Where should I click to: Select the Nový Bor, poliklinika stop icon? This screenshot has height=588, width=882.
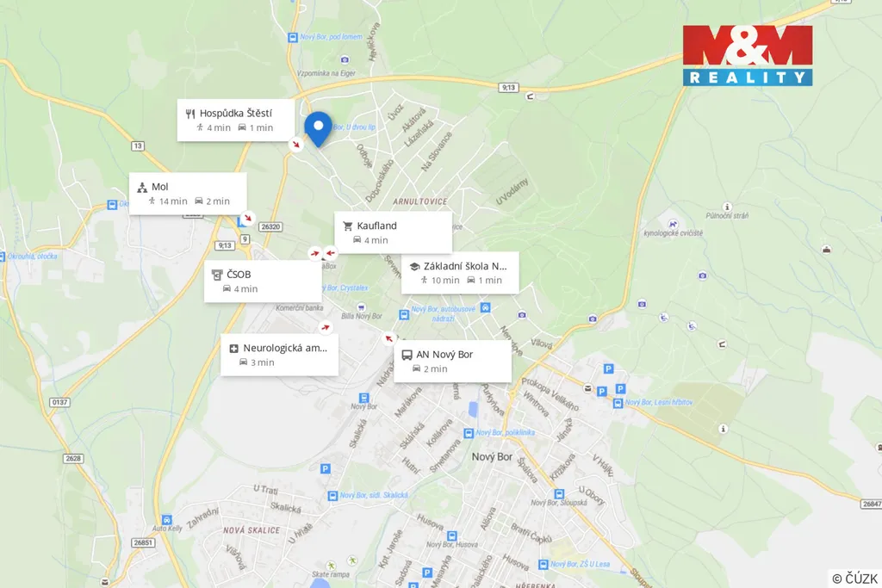point(469,433)
